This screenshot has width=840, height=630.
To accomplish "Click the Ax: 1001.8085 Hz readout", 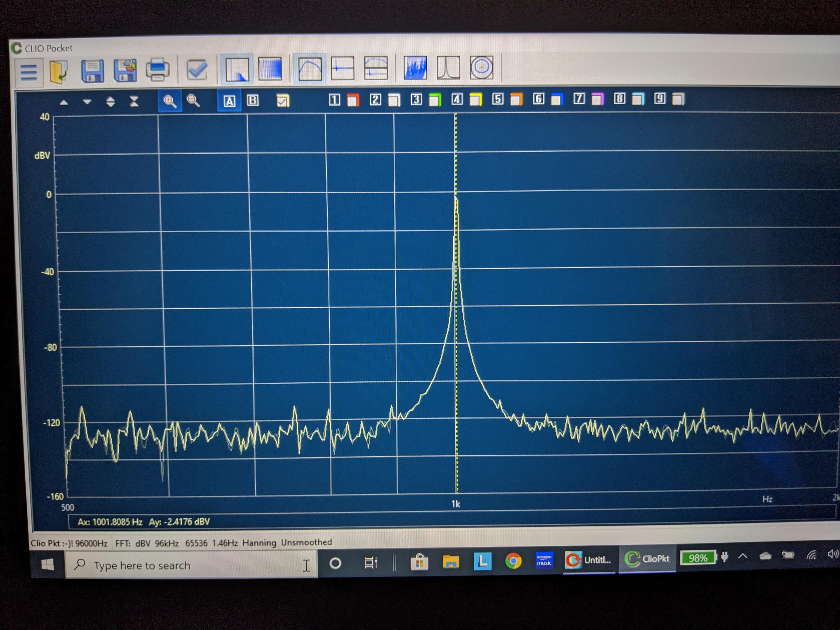I will [x=110, y=522].
